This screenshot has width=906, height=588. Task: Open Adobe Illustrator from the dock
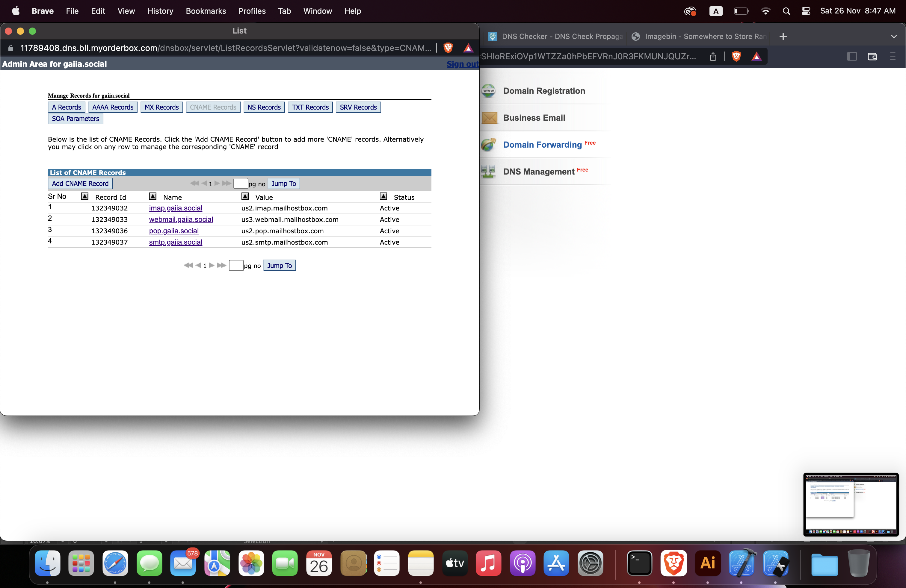coord(708,563)
